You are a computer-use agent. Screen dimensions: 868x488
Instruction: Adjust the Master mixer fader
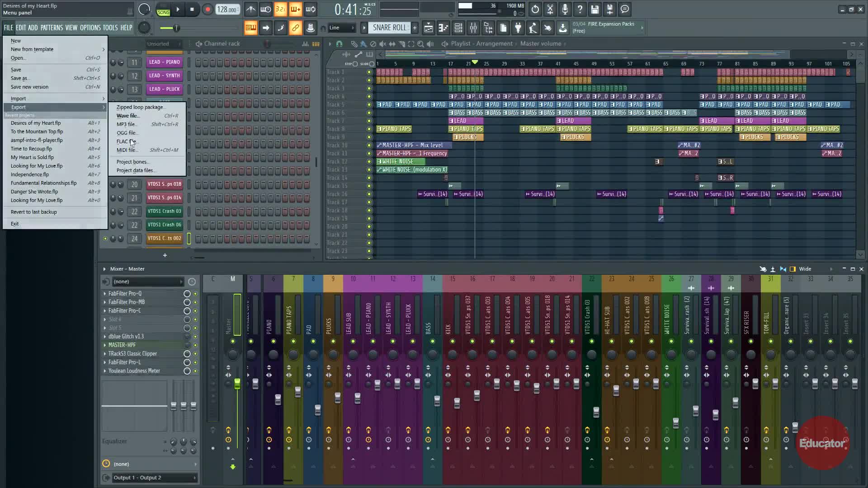pyautogui.click(x=237, y=384)
